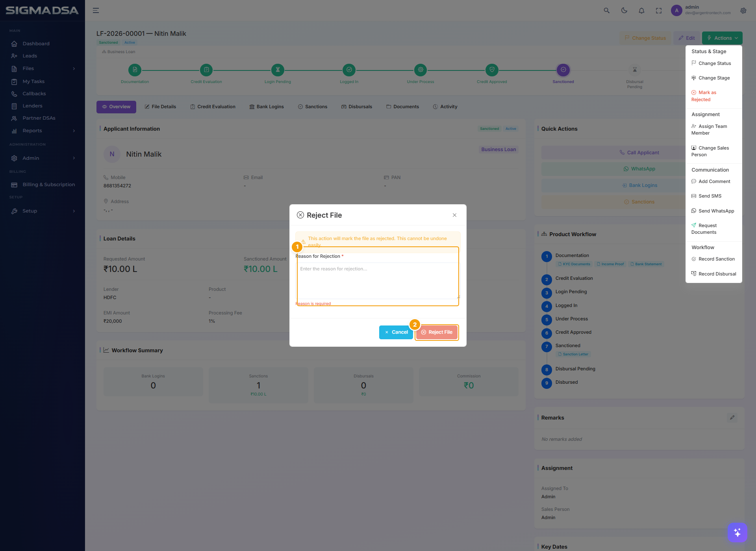Choose Send WhatsApp menu item
This screenshot has height=551, width=756.
click(713, 211)
